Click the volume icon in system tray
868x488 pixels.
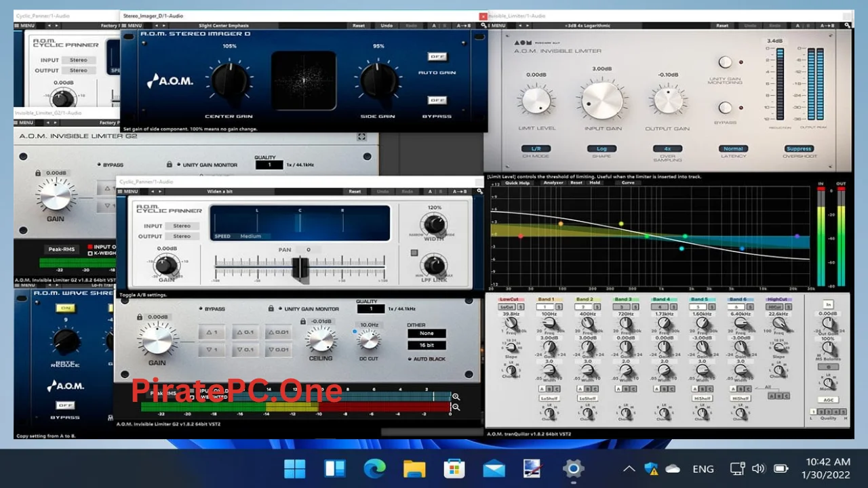[758, 468]
